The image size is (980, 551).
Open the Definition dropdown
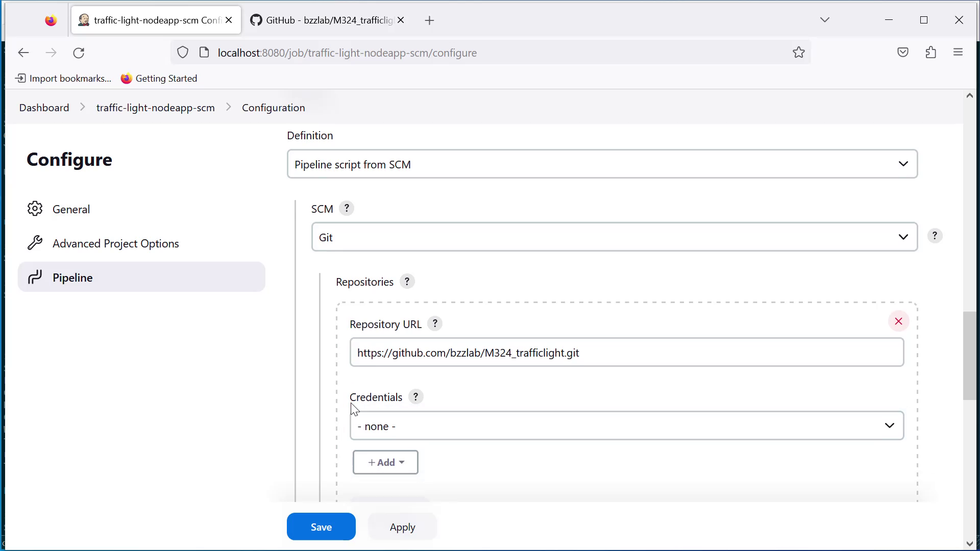click(x=602, y=164)
